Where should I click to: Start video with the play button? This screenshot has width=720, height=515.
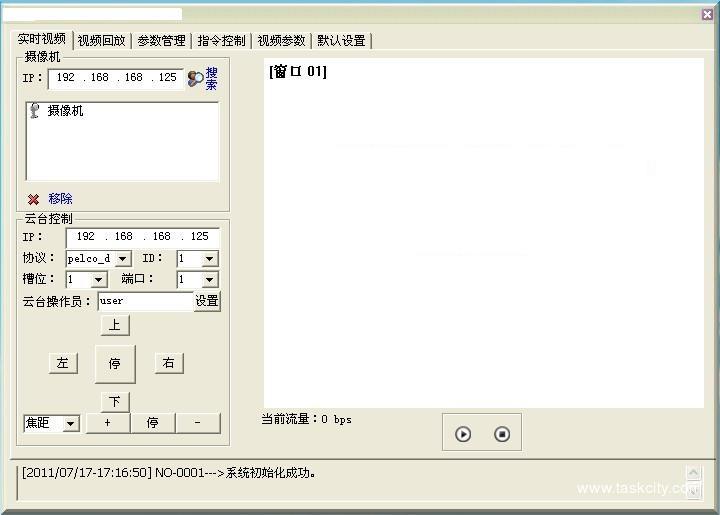(x=463, y=434)
